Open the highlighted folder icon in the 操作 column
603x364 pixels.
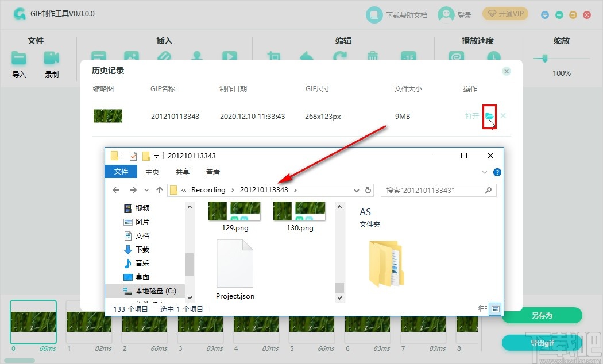pyautogui.click(x=489, y=116)
